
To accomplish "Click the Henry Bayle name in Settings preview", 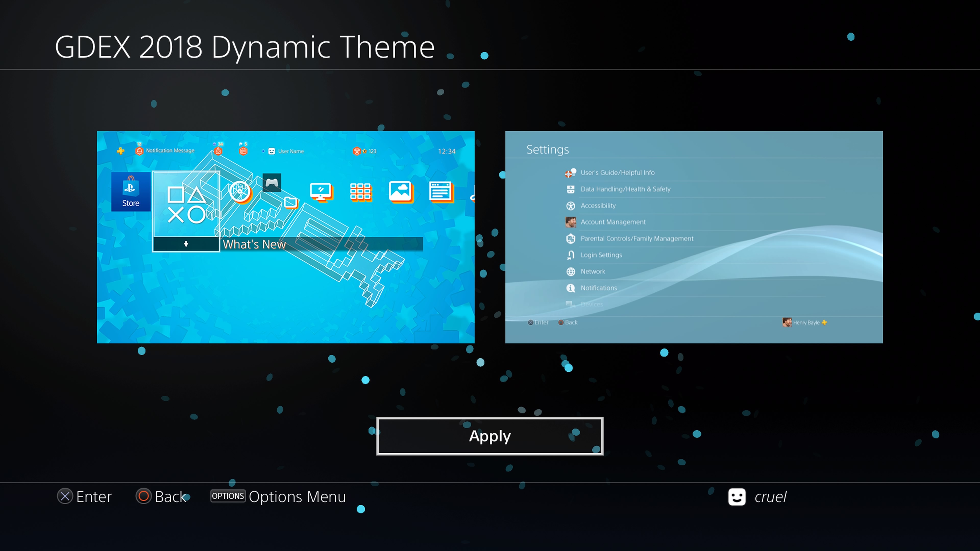I will pyautogui.click(x=806, y=322).
